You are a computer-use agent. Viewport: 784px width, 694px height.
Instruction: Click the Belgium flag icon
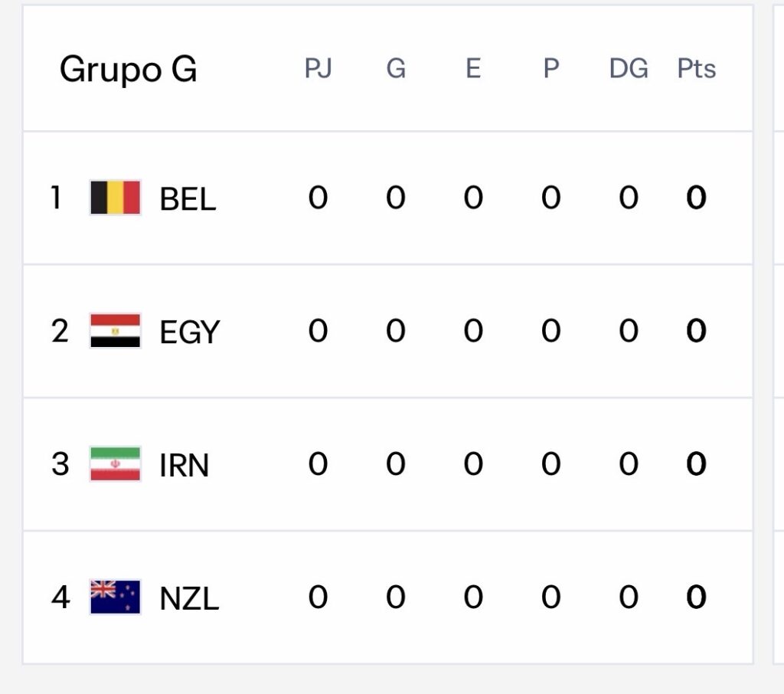click(x=115, y=198)
